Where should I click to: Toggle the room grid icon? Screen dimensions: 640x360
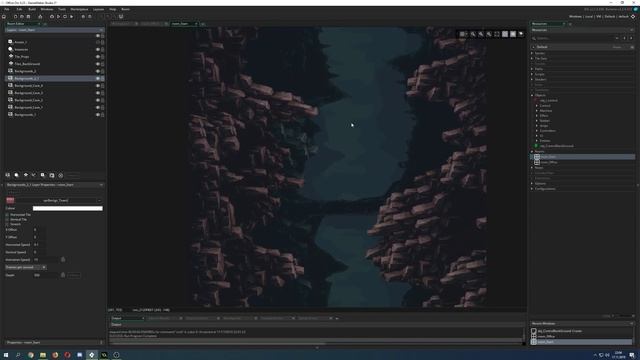coord(462,34)
